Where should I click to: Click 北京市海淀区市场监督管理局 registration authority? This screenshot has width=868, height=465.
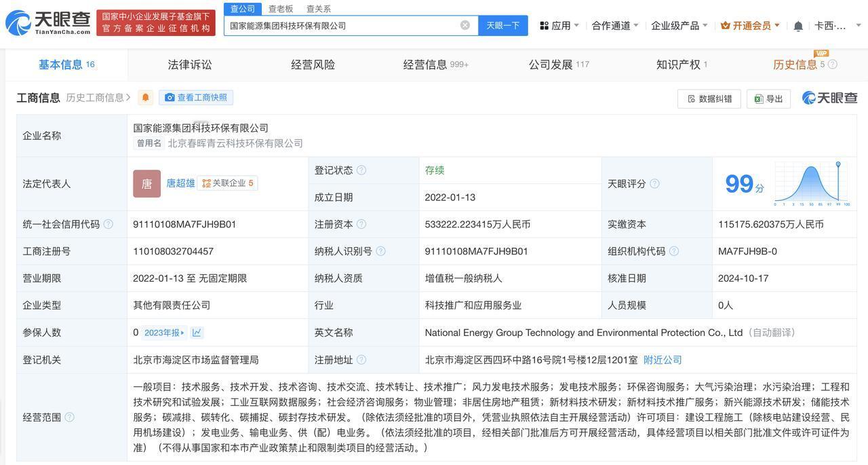pos(196,360)
